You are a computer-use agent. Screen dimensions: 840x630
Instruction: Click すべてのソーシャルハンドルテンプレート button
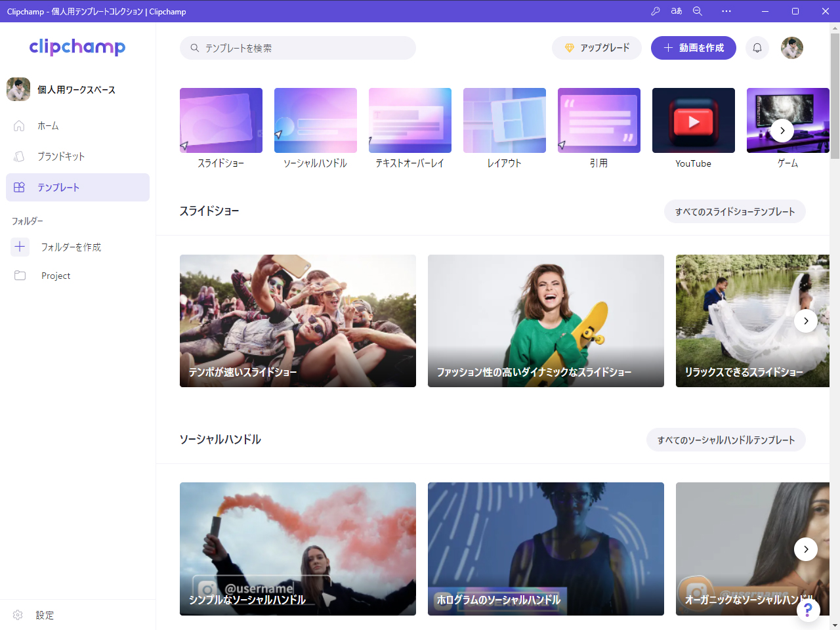[726, 440]
